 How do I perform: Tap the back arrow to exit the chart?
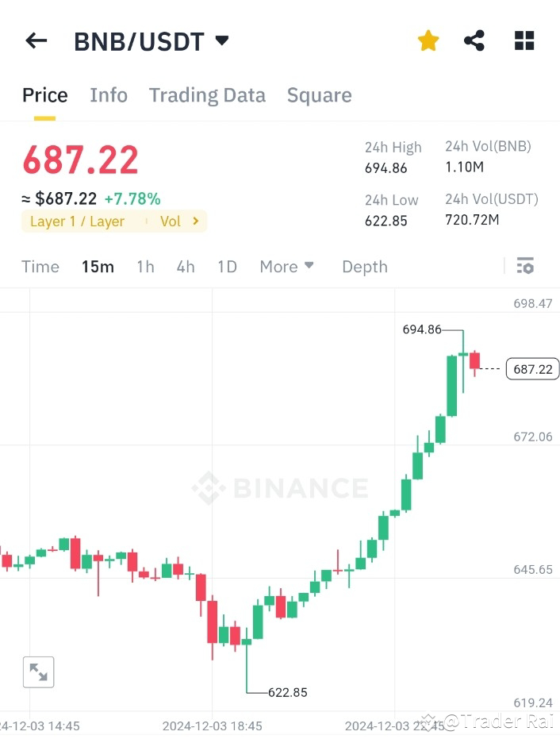[x=36, y=40]
